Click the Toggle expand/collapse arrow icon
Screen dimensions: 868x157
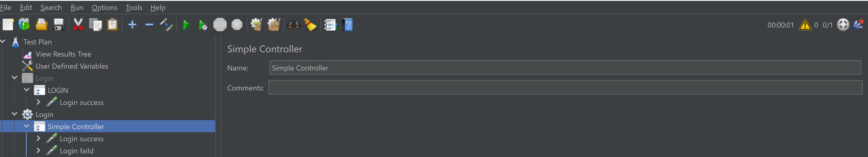[166, 25]
